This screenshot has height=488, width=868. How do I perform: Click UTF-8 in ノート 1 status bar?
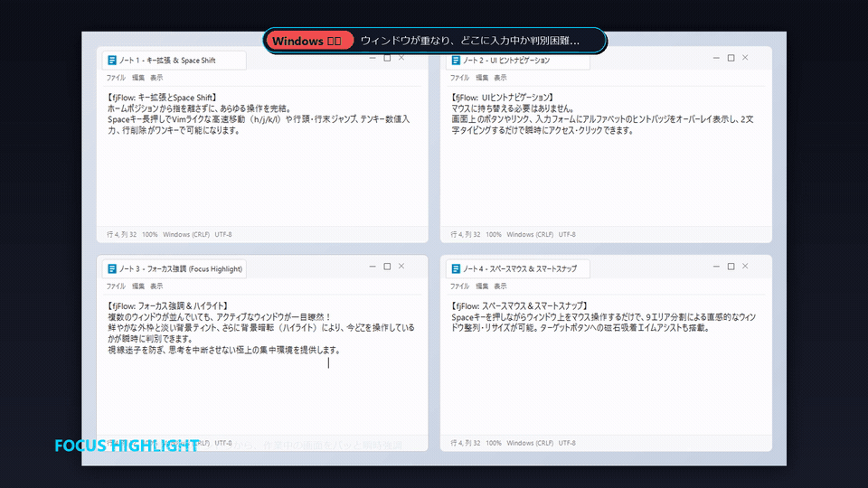pos(223,235)
